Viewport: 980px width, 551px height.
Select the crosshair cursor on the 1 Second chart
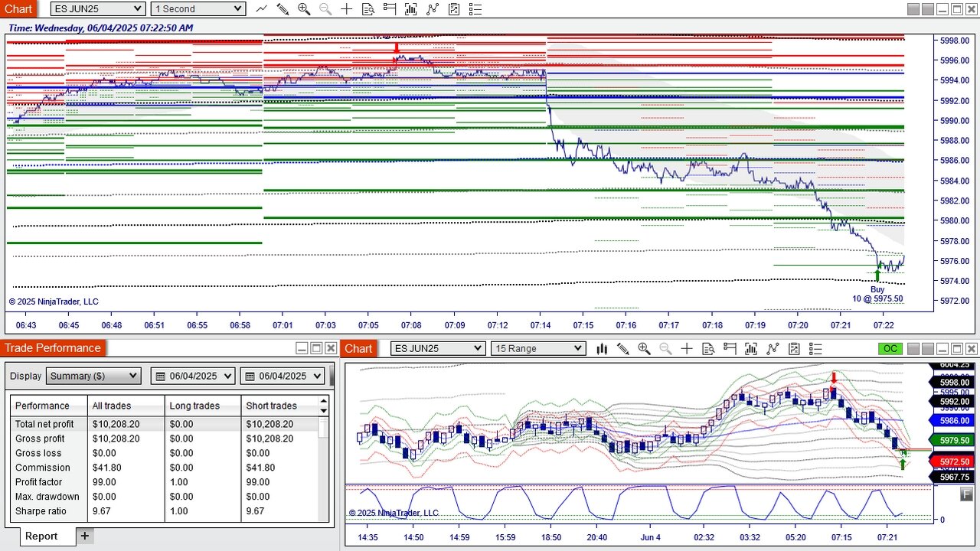(347, 9)
